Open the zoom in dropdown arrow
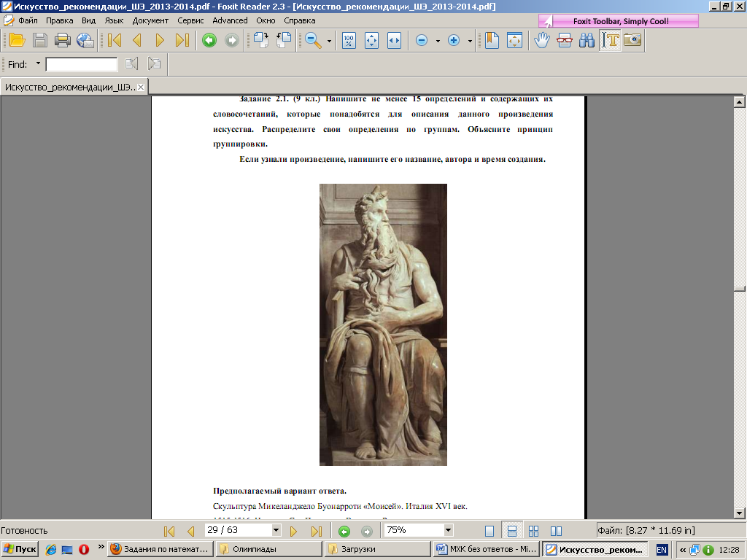747x560 pixels. (x=470, y=42)
